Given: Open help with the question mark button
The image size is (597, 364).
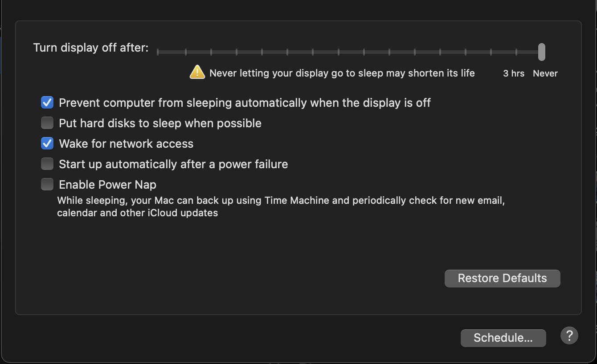Looking at the screenshot, I should click(x=569, y=336).
